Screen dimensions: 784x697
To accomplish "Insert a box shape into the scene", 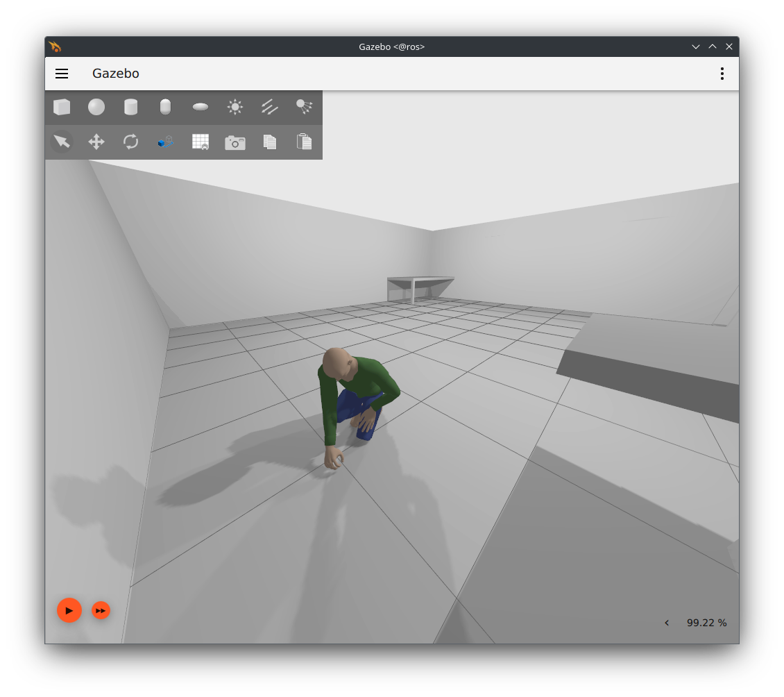I will [62, 107].
